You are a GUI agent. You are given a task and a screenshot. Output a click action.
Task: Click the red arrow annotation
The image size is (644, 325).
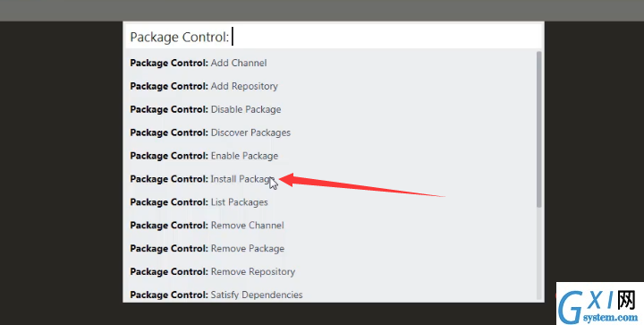pyautogui.click(x=362, y=185)
